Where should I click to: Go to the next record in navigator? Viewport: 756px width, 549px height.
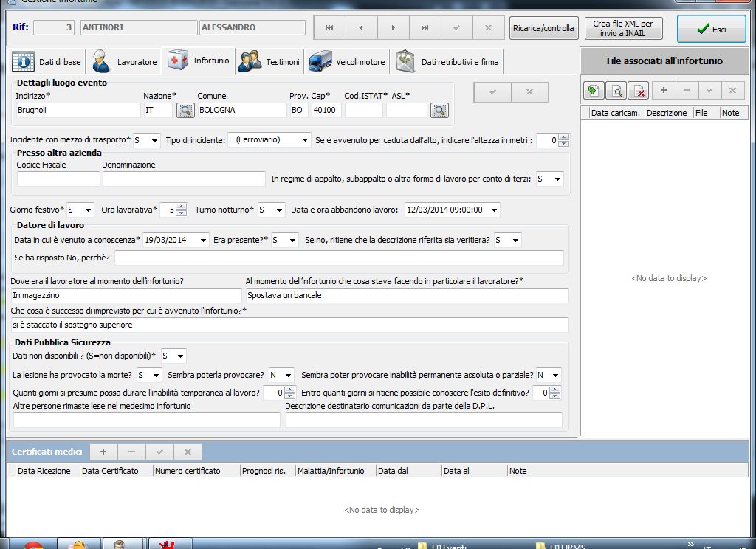394,28
